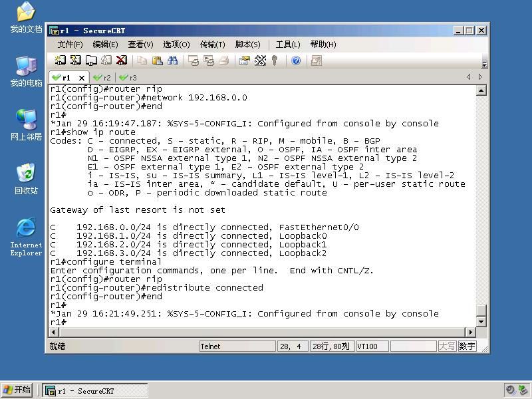Click the vertical scrollbar thumb
Screen dimensions: 532x399
481,310
